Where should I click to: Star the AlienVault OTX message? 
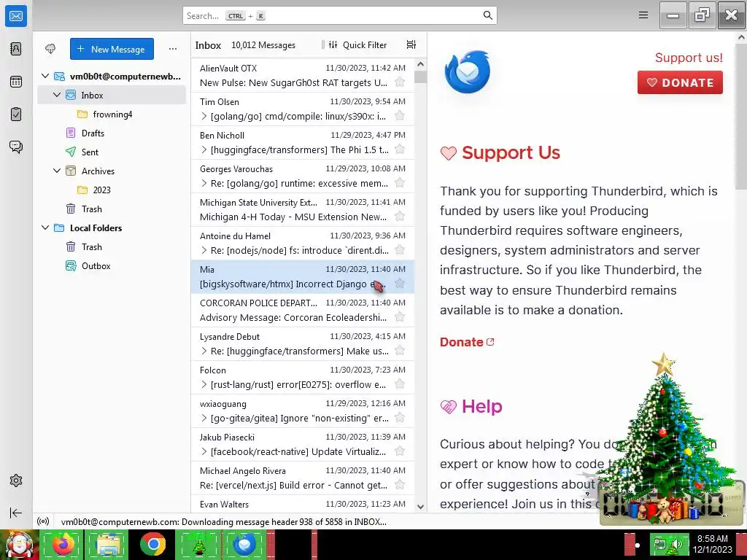(x=400, y=82)
